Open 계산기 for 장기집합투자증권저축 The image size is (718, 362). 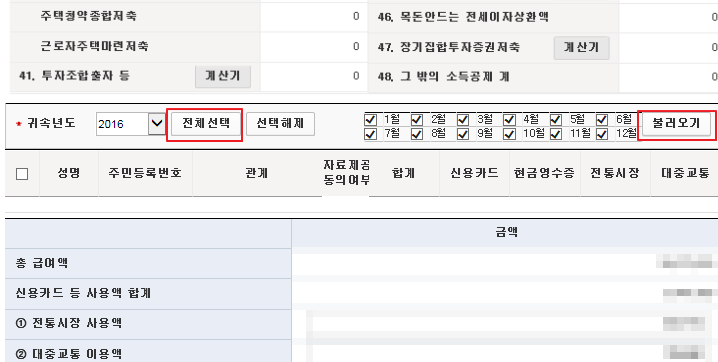click(581, 48)
